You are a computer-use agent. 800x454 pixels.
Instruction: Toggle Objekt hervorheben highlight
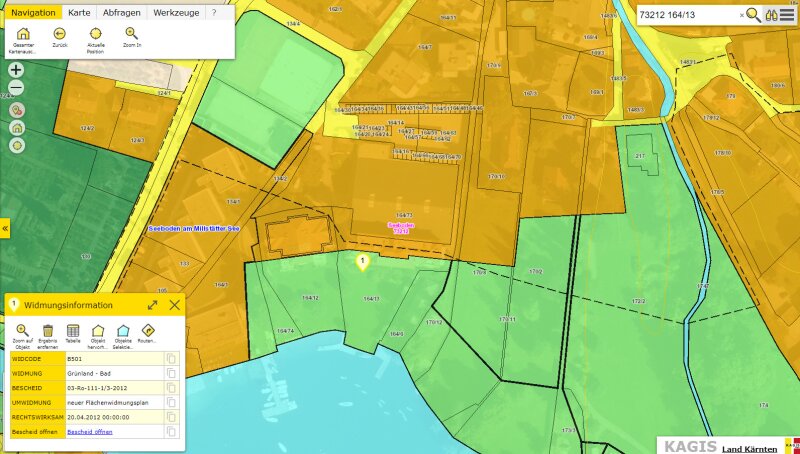coord(98,330)
